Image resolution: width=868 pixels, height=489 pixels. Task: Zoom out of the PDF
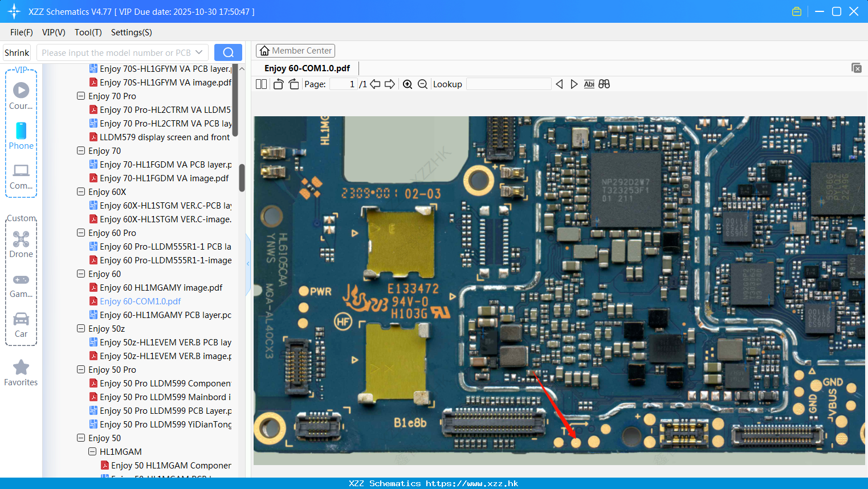422,84
